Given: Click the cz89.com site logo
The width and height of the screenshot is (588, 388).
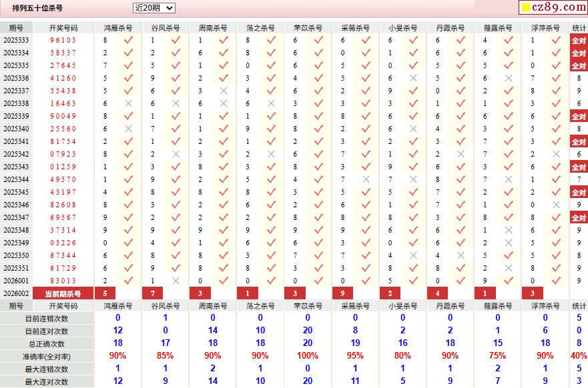Looking at the screenshot, I should pyautogui.click(x=553, y=7).
